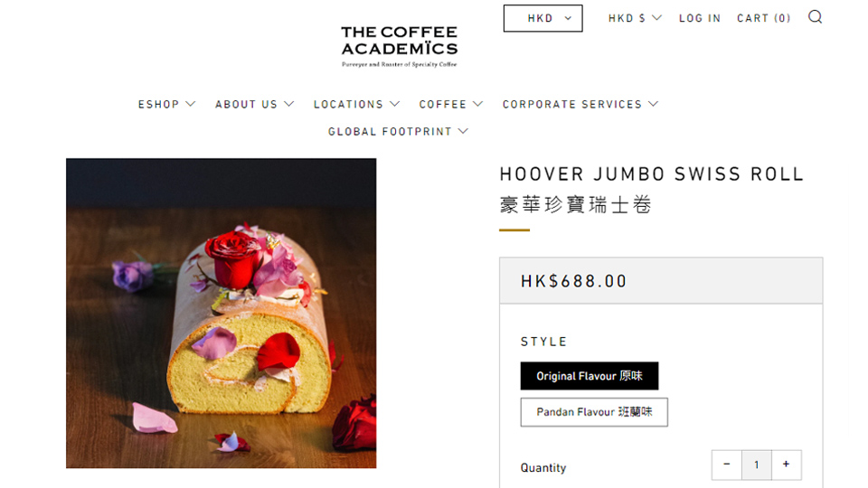Open the boxed HKD currency selector
Image resolution: width=868 pixels, height=488 pixels.
coord(543,18)
